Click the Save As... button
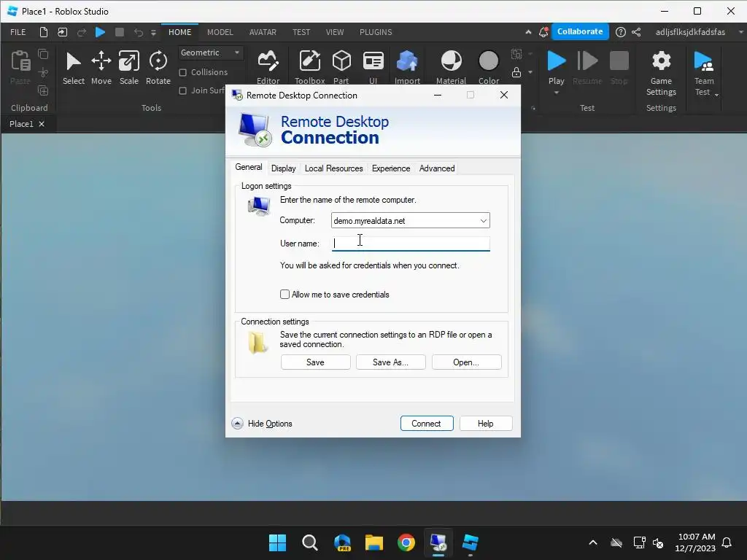 tap(391, 362)
